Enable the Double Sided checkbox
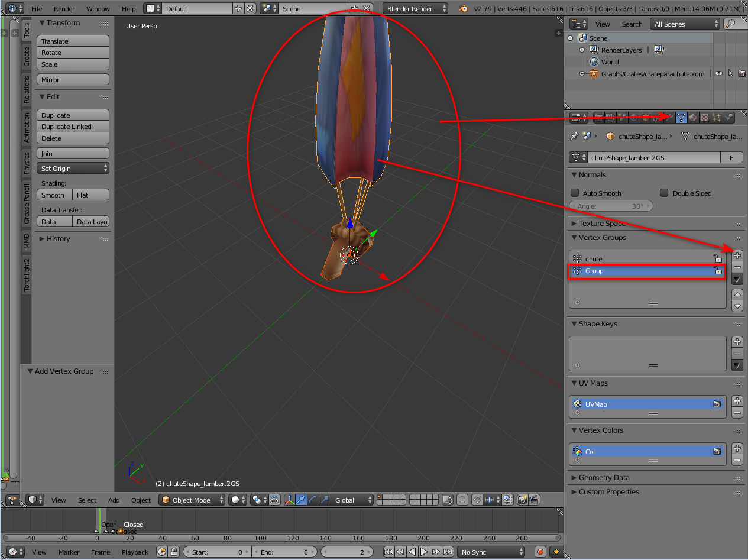 [x=664, y=193]
